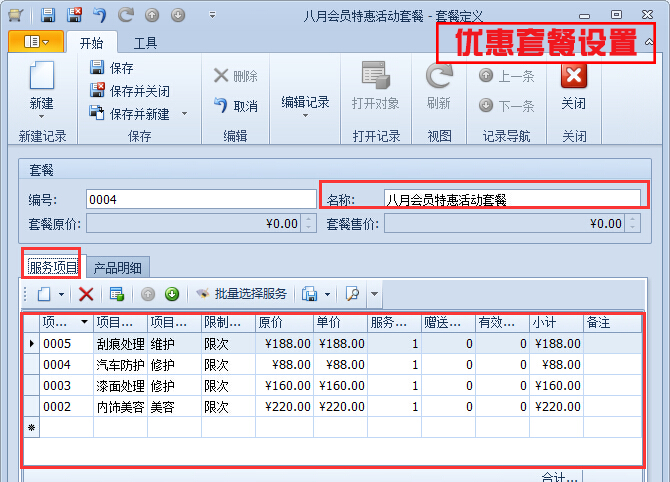Select the 刮痕处理 row in grid
Image resolution: width=670 pixels, height=482 pixels.
coord(120,343)
